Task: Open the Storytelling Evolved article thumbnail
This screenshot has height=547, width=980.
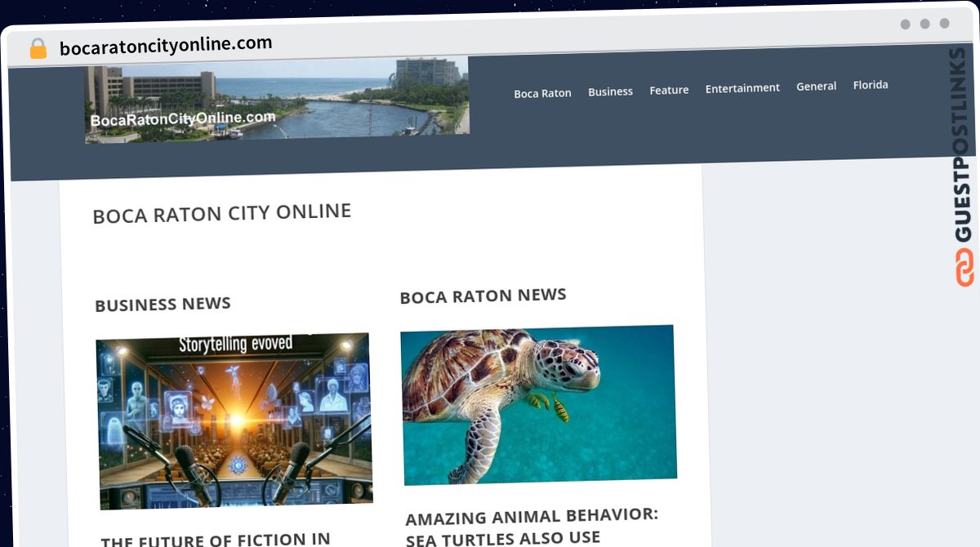Action: pyautogui.click(x=234, y=420)
